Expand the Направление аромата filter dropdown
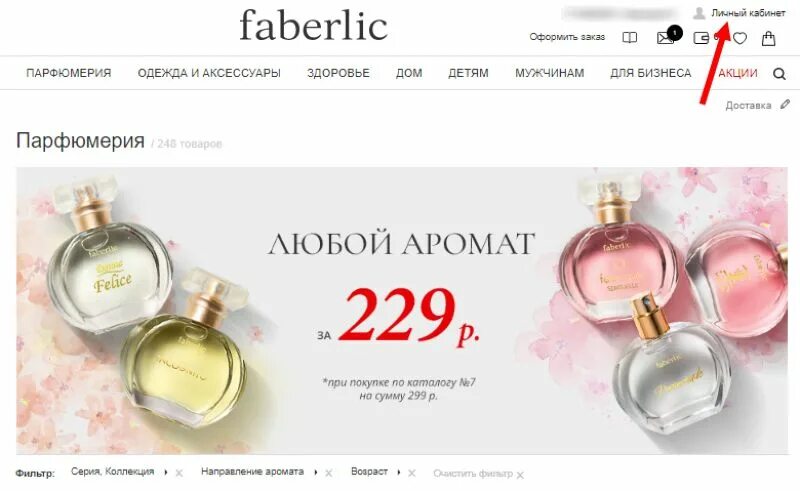 (x=315, y=473)
